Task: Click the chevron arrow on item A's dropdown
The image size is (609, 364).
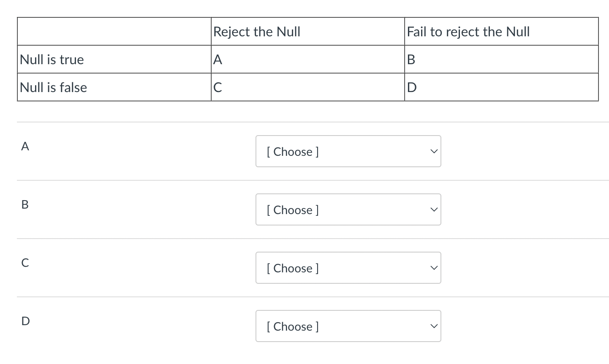Action: tap(433, 151)
